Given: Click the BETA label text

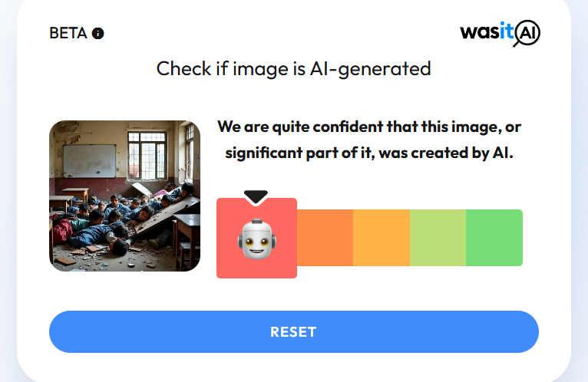Looking at the screenshot, I should [x=68, y=33].
